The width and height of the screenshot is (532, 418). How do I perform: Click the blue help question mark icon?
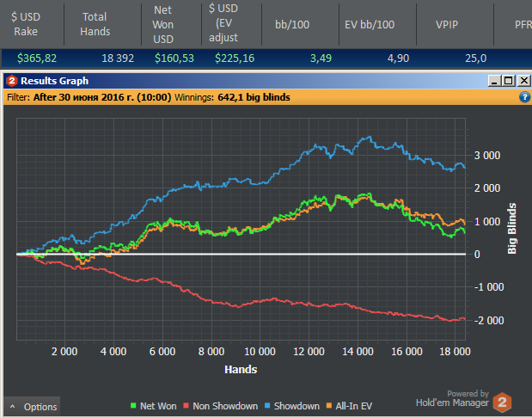coord(524,97)
